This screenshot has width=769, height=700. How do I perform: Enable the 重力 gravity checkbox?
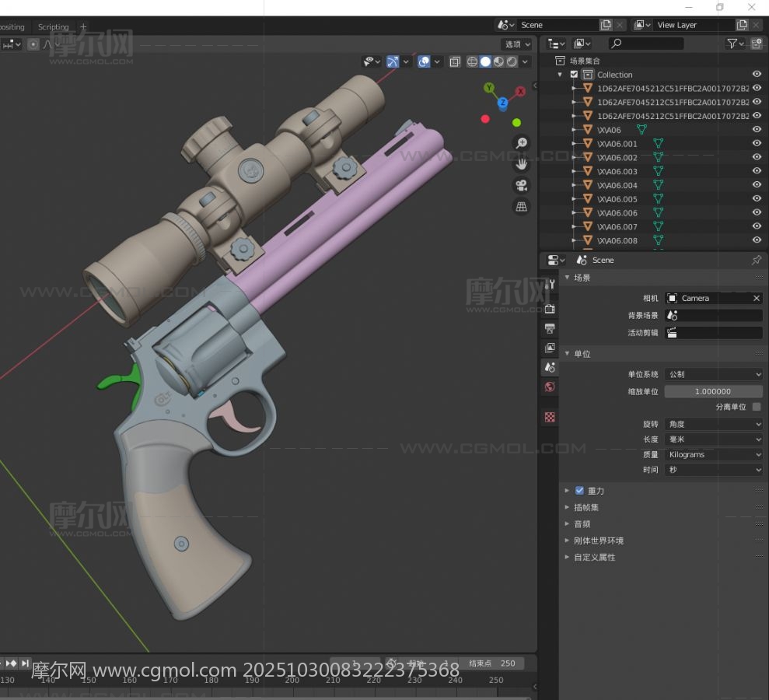[x=579, y=491]
